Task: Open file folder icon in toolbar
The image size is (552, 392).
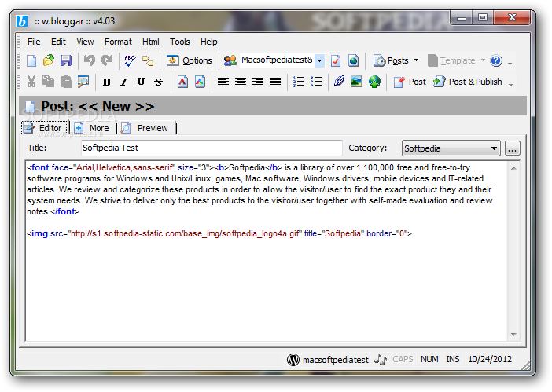Action: 49,60
